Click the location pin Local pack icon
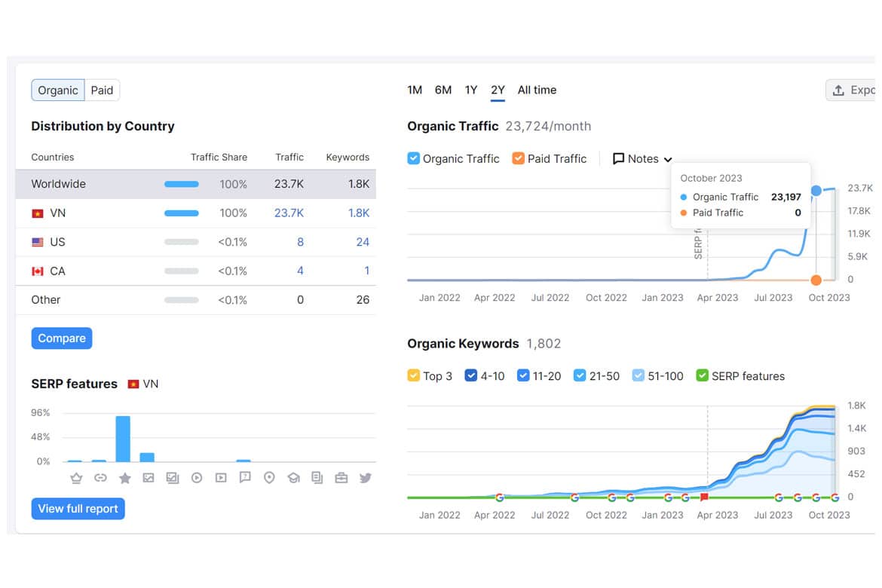Screen dimensions: 882x588 pos(269,478)
